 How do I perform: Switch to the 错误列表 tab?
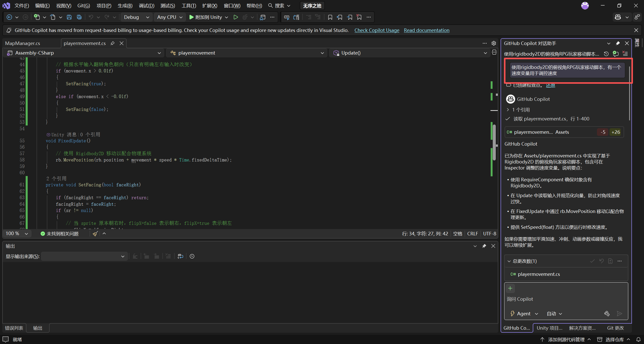point(14,328)
